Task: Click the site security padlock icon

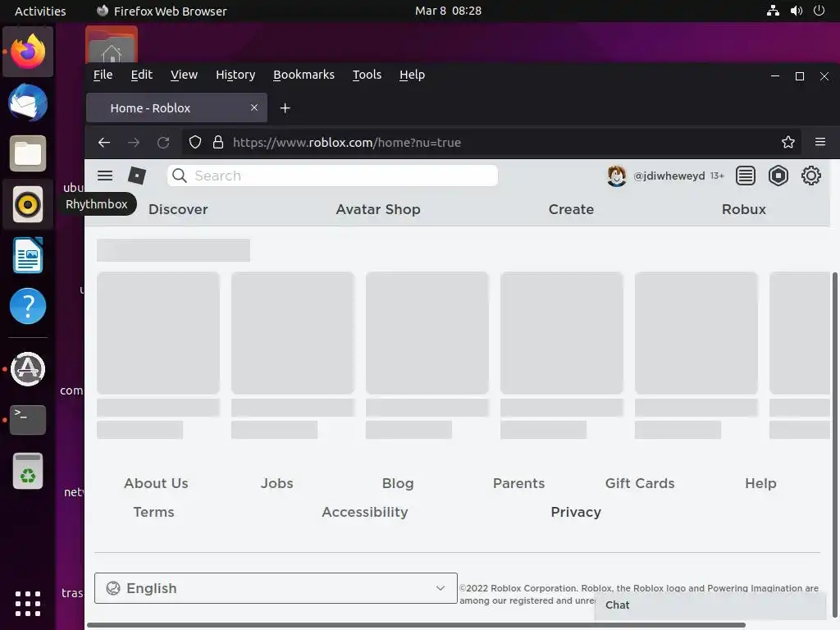Action: pyautogui.click(x=218, y=143)
